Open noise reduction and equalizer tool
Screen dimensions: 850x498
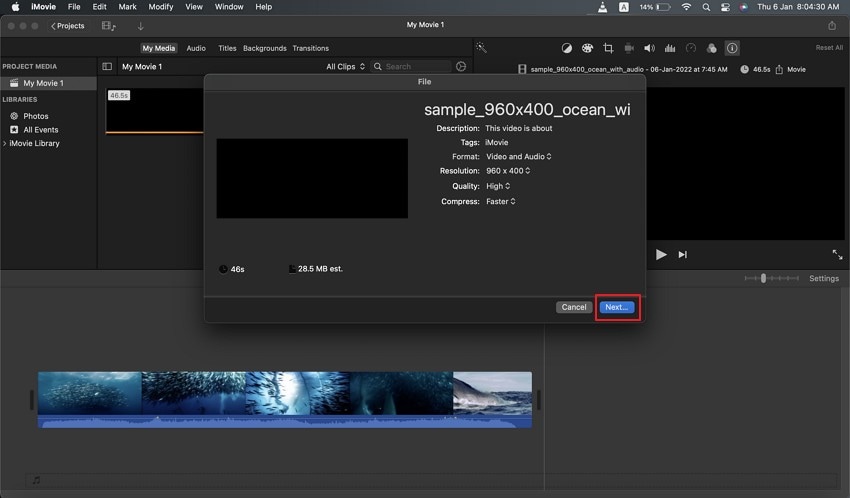click(670, 48)
